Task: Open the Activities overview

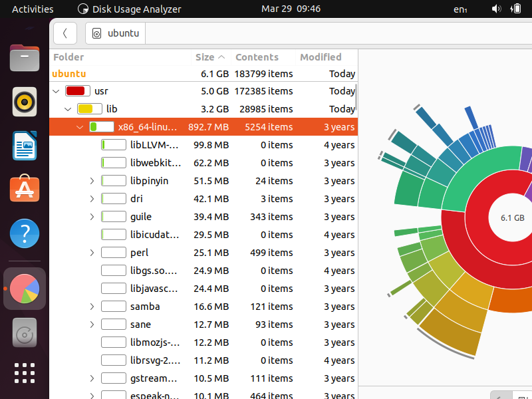Action: coord(33,9)
